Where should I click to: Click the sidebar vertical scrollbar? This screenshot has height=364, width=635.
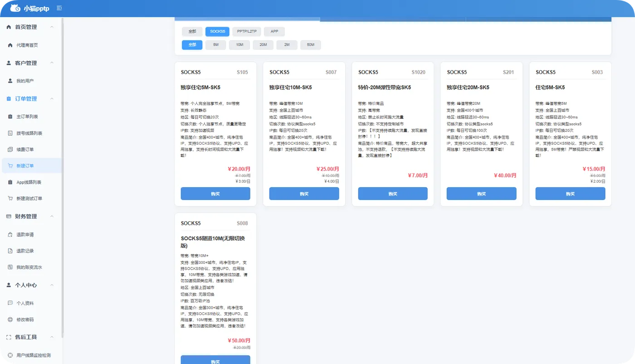tap(62, 177)
